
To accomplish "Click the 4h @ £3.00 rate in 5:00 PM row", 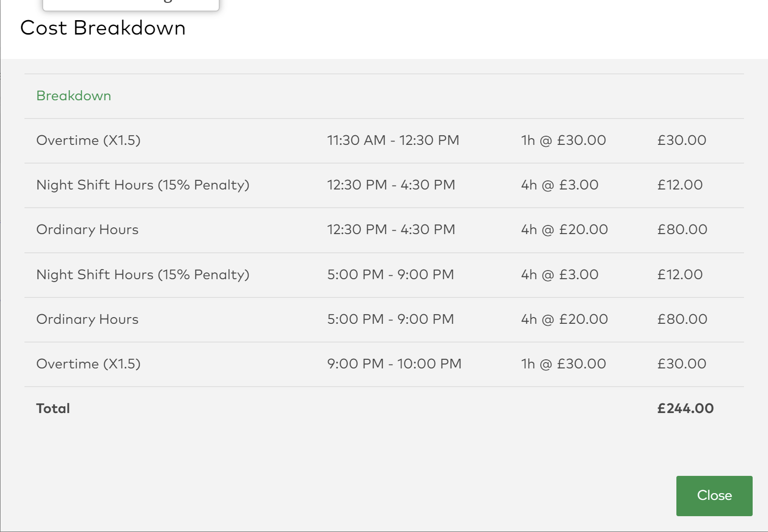I will point(559,274).
